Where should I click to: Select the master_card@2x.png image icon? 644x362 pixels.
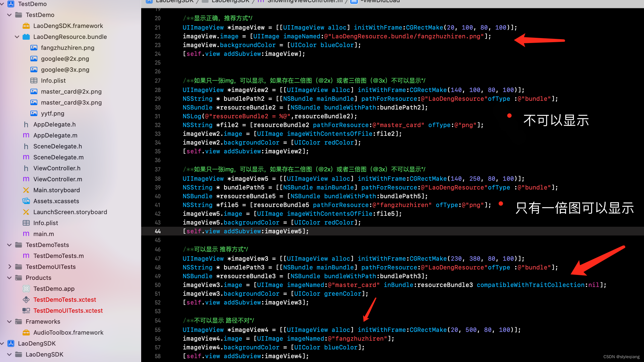(x=34, y=92)
